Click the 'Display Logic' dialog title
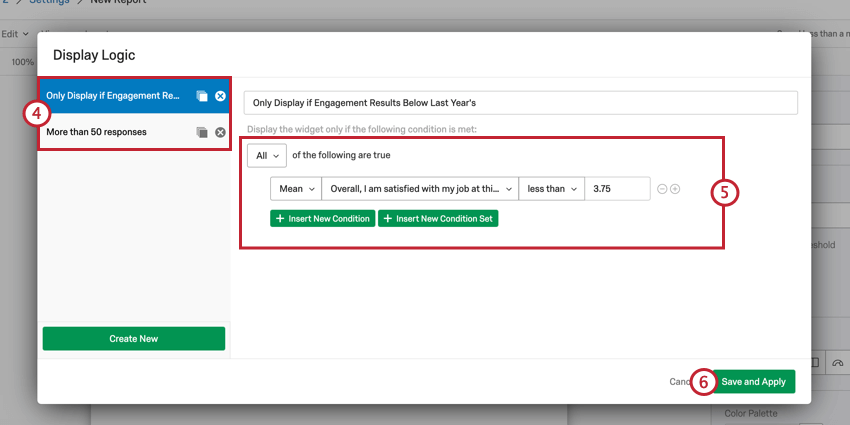Screen dimensions: 850x425 (94, 55)
